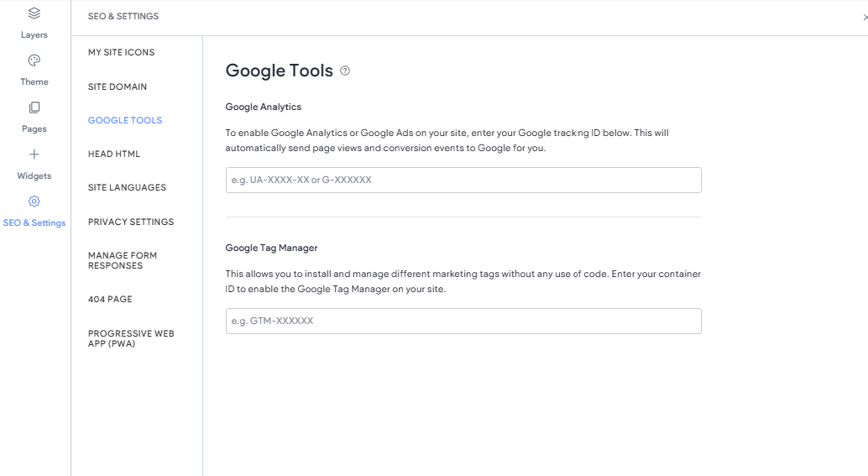Open Manage Form Responses
Image resolution: width=868 pixels, height=476 pixels.
click(x=123, y=261)
